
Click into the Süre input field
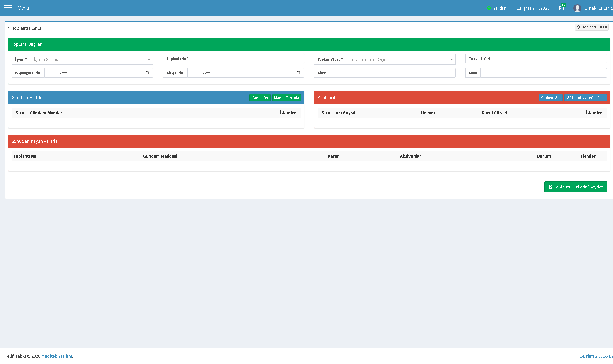[x=392, y=73]
